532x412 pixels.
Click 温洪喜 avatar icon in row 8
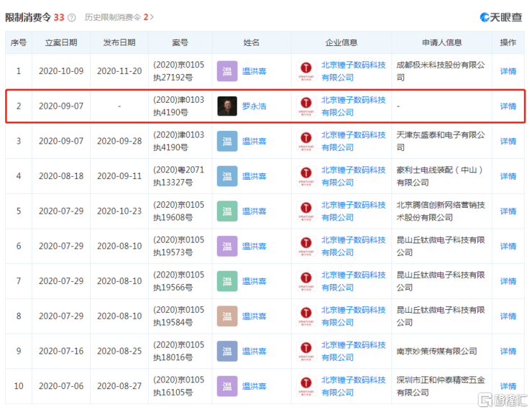pyautogui.click(x=227, y=316)
